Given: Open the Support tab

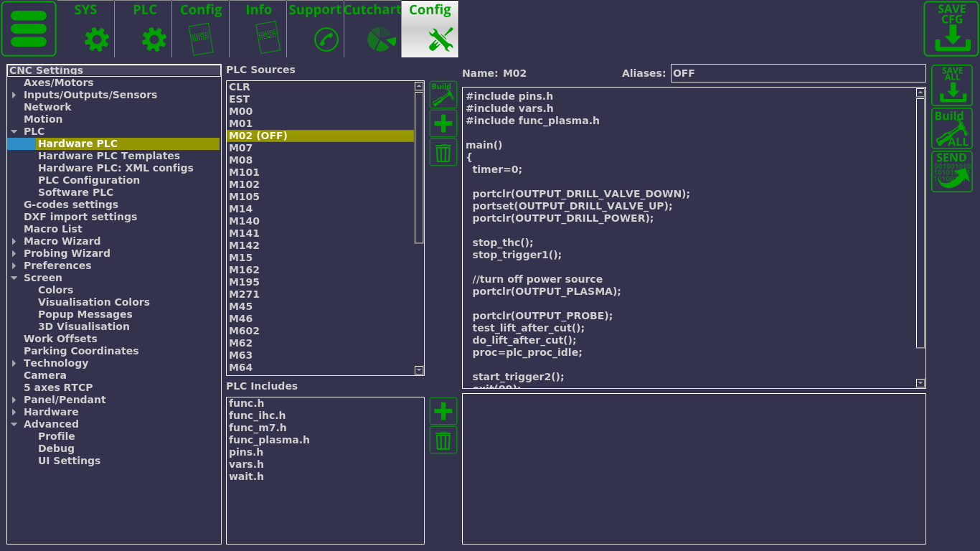Looking at the screenshot, I should pyautogui.click(x=315, y=29).
